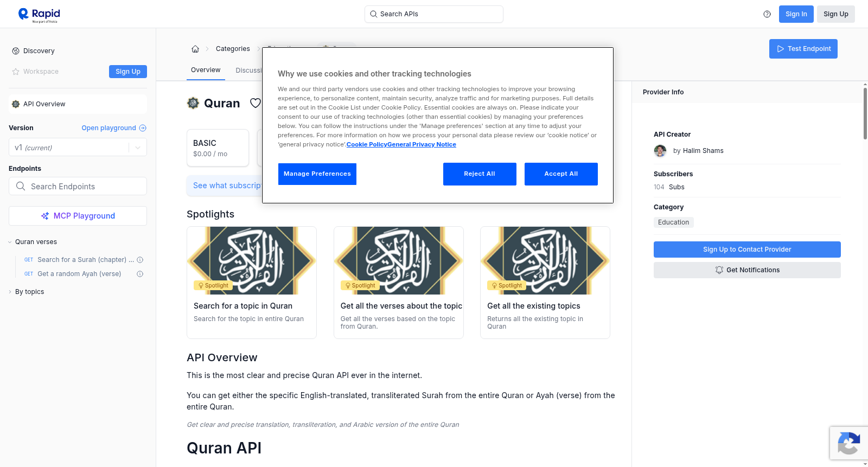Click the Get Notifications button
Screen dimensions: 868x467
(747, 270)
